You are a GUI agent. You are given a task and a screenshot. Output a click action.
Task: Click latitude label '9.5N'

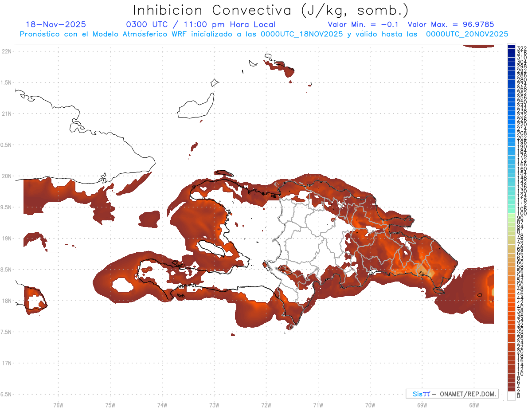[6, 207]
